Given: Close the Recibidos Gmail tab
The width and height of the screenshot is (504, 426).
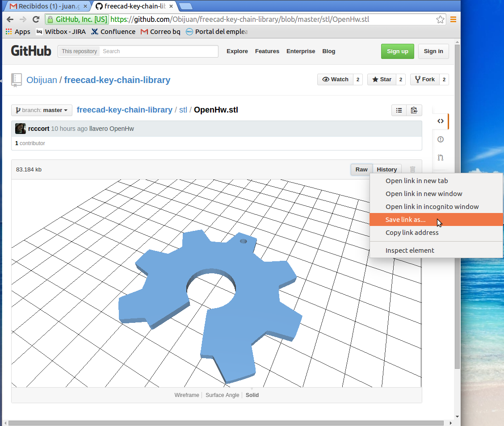Looking at the screenshot, I should [85, 6].
